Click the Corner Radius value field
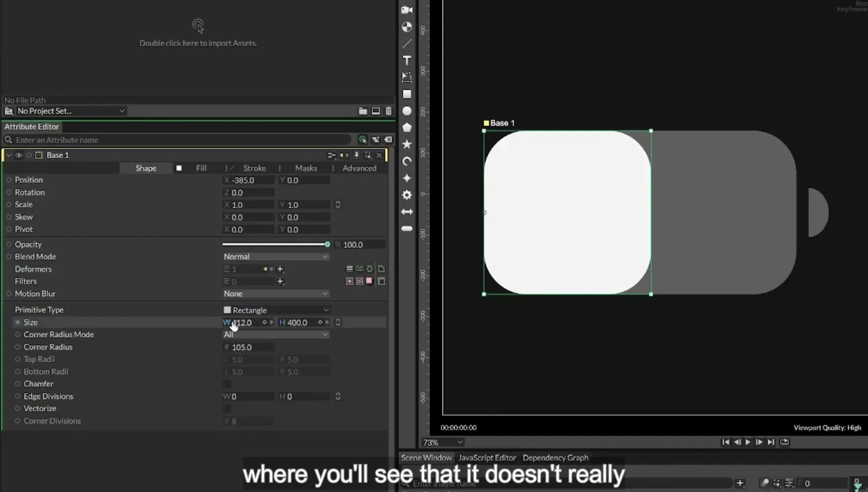 (x=249, y=347)
